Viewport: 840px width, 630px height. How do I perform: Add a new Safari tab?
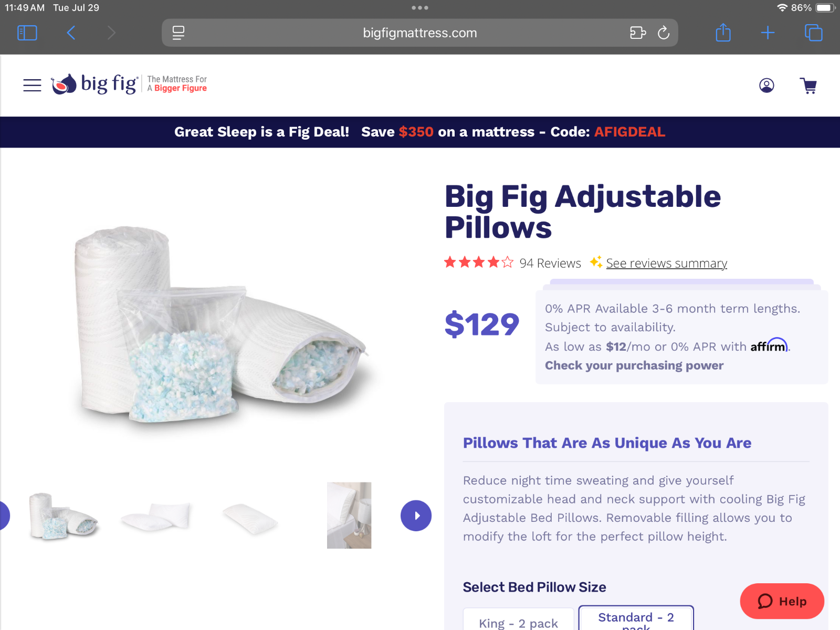tap(768, 33)
